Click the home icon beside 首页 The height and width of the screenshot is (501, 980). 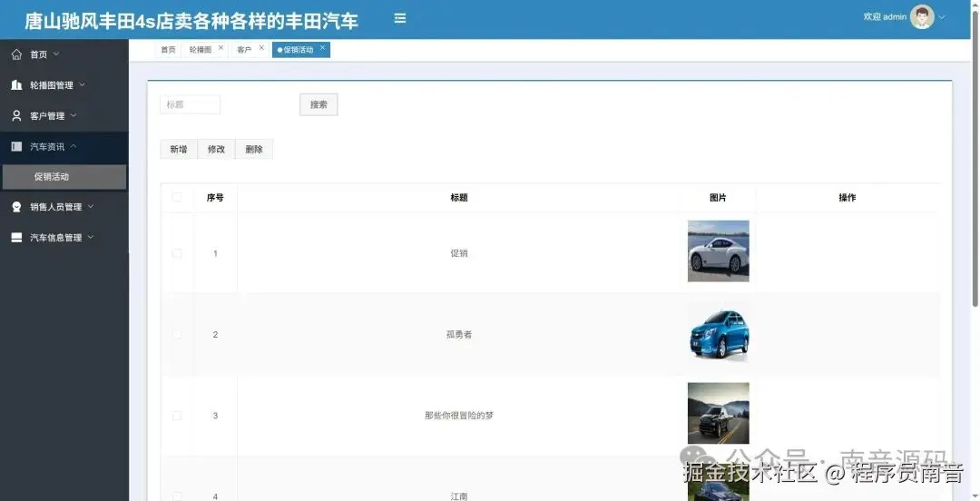tap(17, 54)
